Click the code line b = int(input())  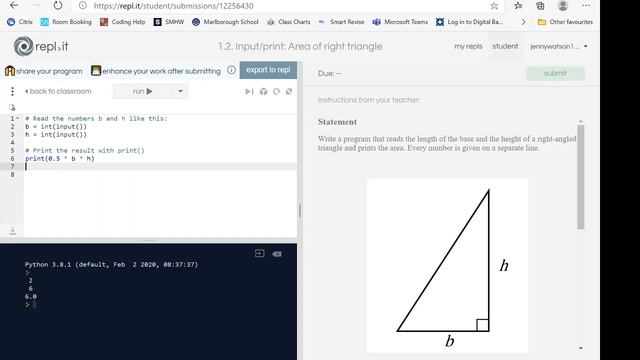[x=56, y=127]
